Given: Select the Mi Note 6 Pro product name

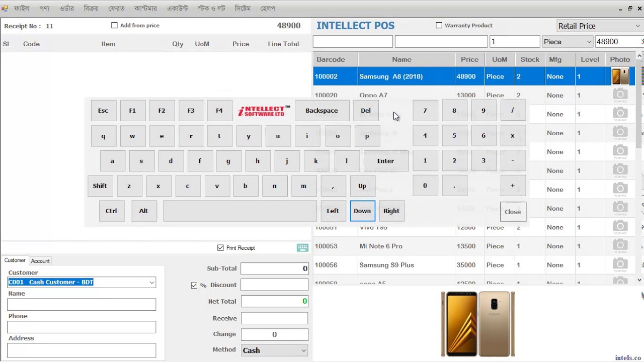Looking at the screenshot, I should click(381, 246).
